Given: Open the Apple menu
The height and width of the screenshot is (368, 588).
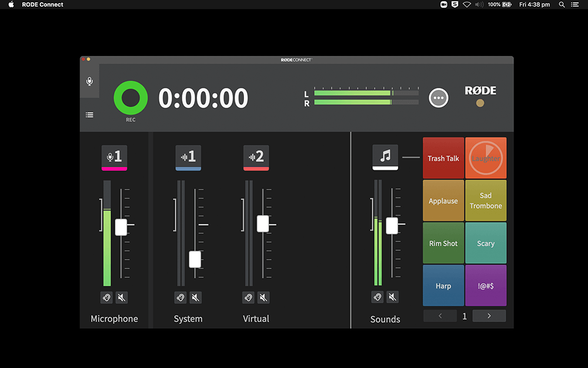Looking at the screenshot, I should [x=11, y=5].
